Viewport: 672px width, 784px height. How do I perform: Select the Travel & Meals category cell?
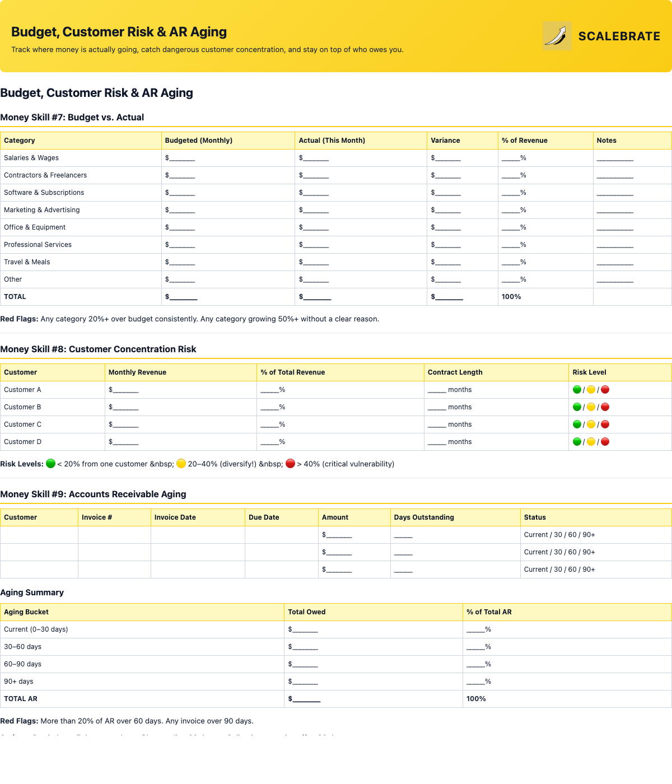click(81, 262)
